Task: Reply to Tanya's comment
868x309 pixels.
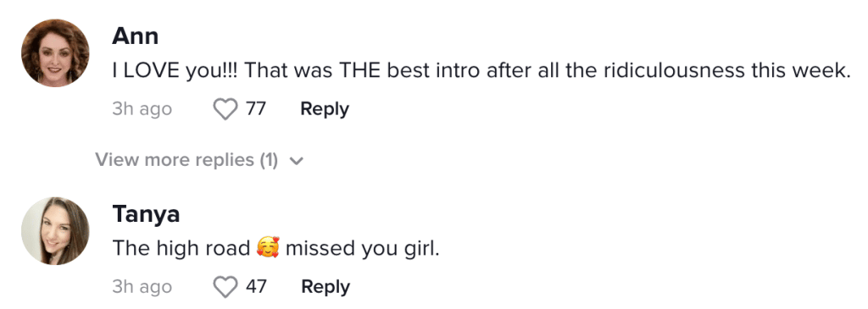Action: click(325, 286)
